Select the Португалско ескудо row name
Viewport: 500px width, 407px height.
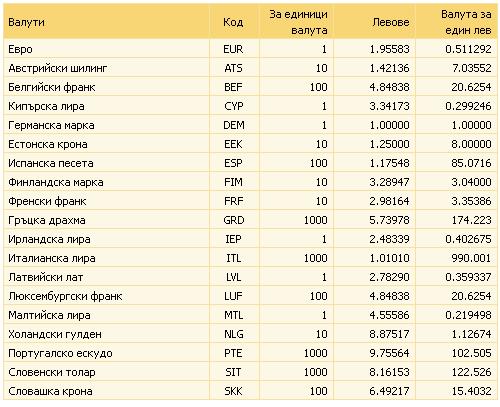point(60,353)
